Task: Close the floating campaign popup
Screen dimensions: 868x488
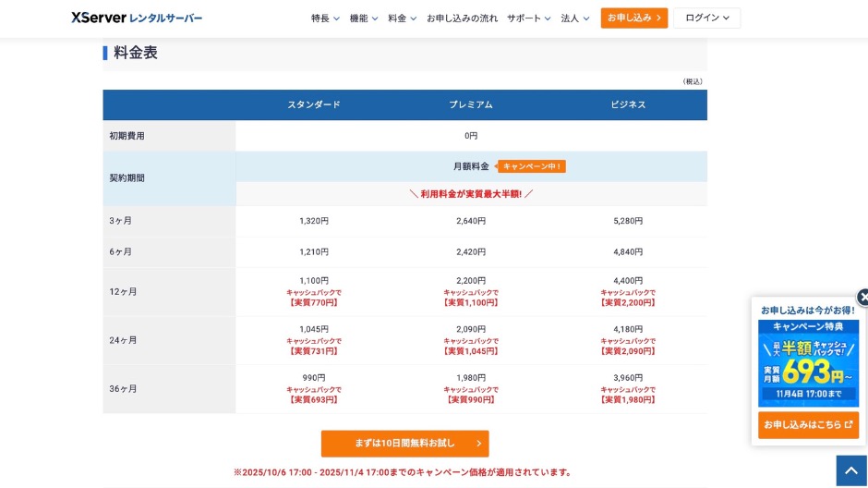Action: tap(862, 298)
